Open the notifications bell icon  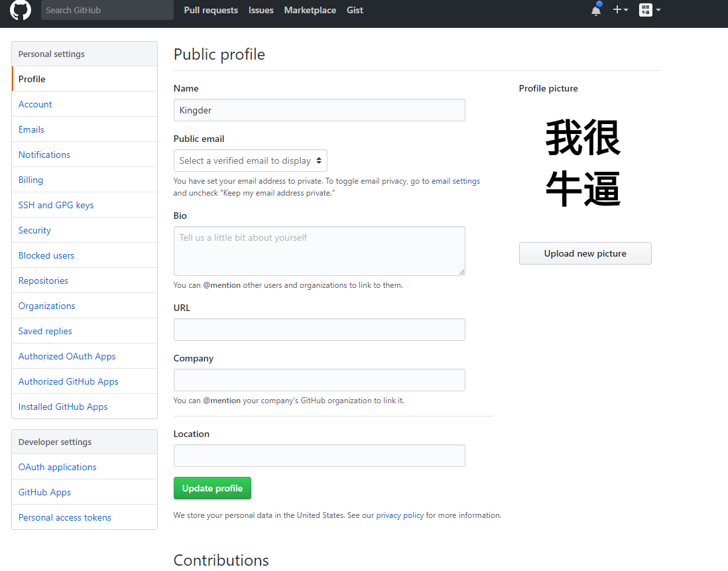[596, 10]
